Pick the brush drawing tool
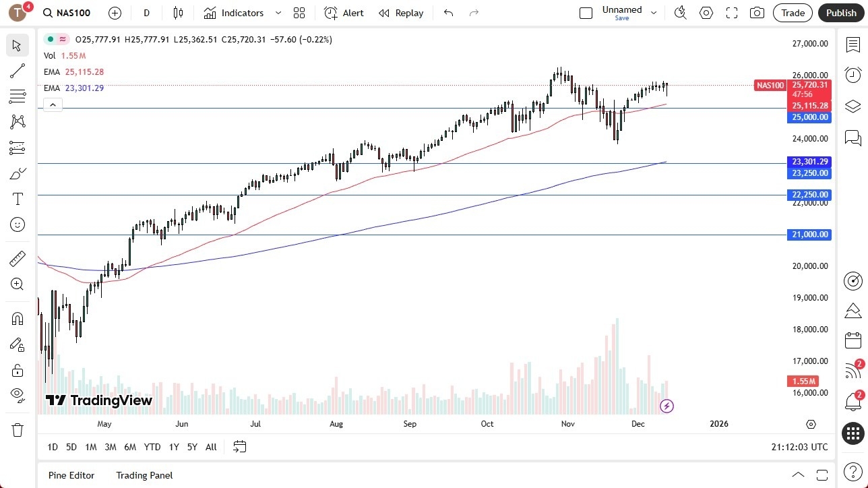Image resolution: width=868 pixels, height=488 pixels. click(x=18, y=173)
